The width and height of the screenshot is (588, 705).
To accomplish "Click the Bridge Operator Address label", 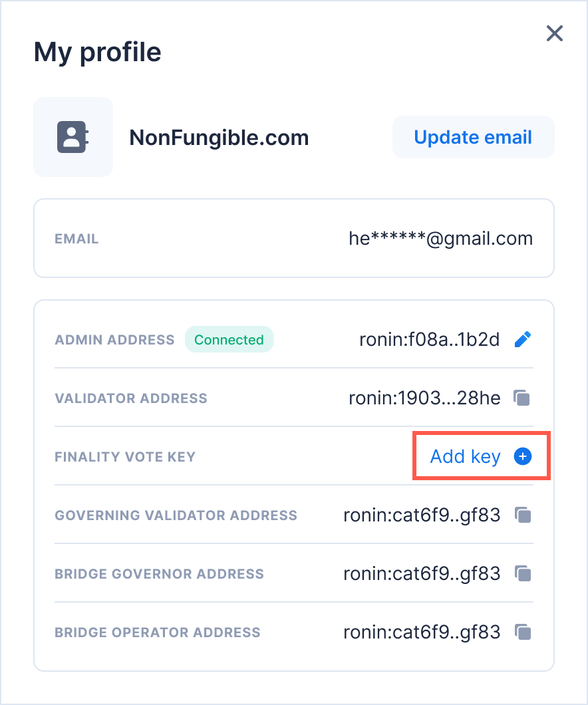I will click(x=158, y=633).
